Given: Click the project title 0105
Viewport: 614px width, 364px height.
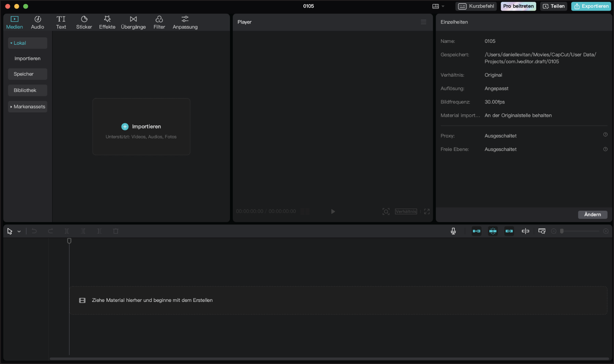Looking at the screenshot, I should point(309,6).
